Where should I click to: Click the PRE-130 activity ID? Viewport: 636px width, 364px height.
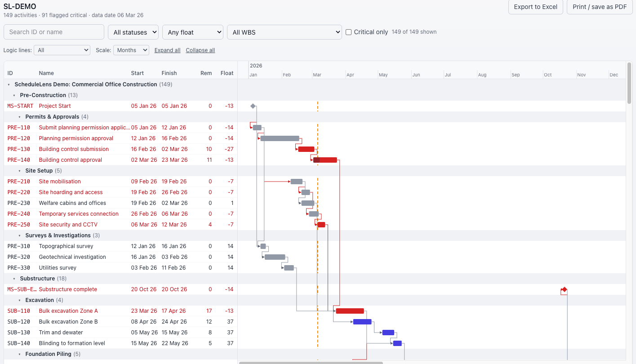(19, 149)
